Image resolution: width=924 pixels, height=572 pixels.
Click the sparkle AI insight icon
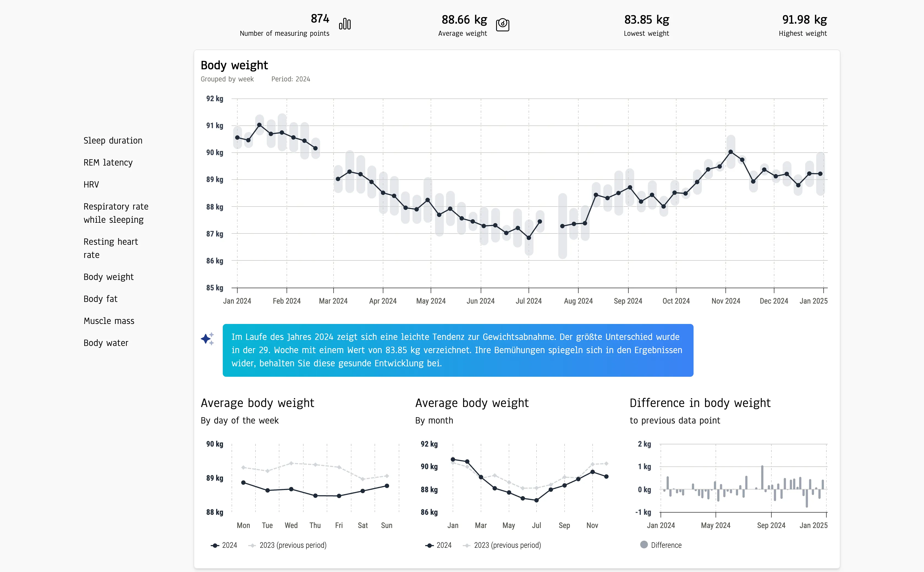pos(207,339)
